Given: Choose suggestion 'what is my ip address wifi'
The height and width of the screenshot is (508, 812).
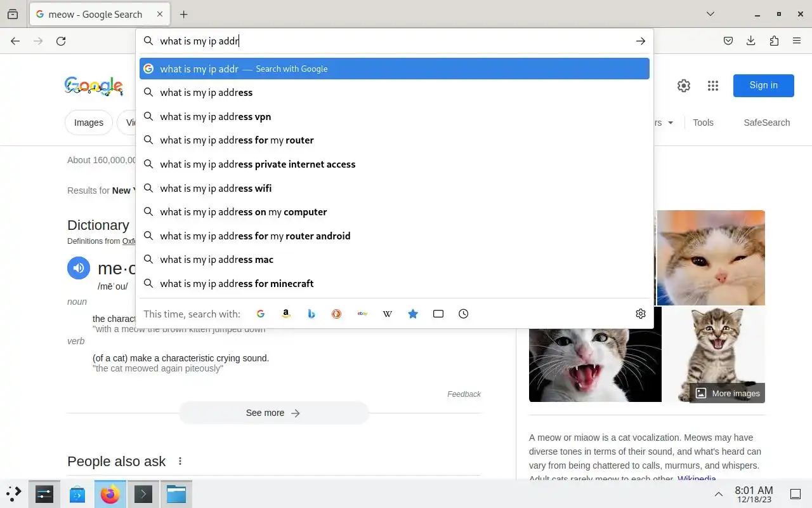Looking at the screenshot, I should 395,188.
